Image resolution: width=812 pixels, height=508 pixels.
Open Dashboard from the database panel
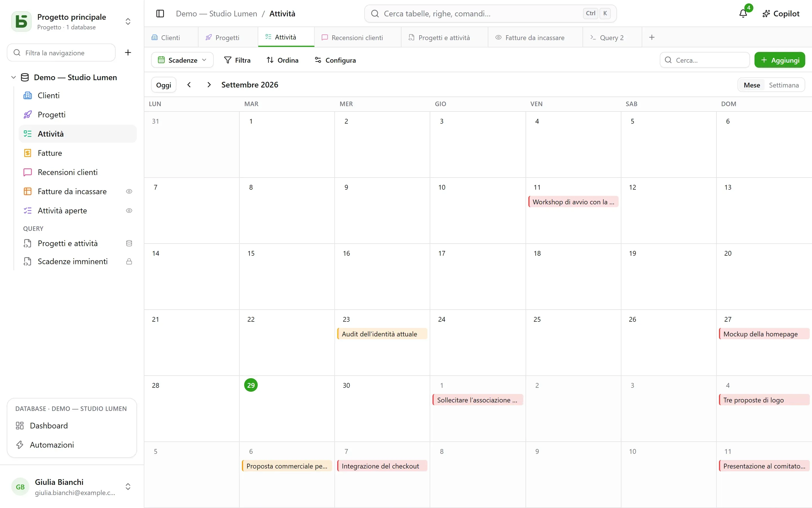pos(72,426)
